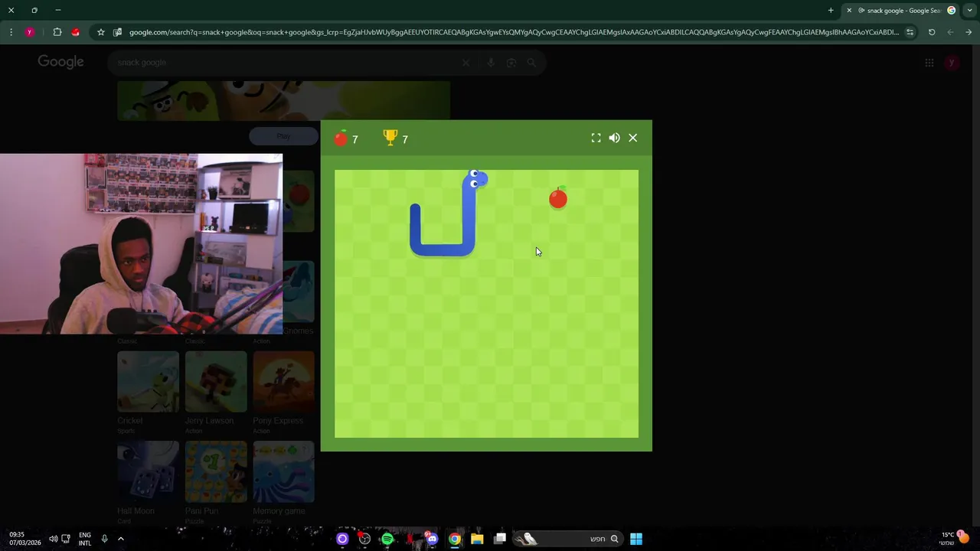Close the 'snack google' tab
The width and height of the screenshot is (980, 551).
click(x=849, y=10)
